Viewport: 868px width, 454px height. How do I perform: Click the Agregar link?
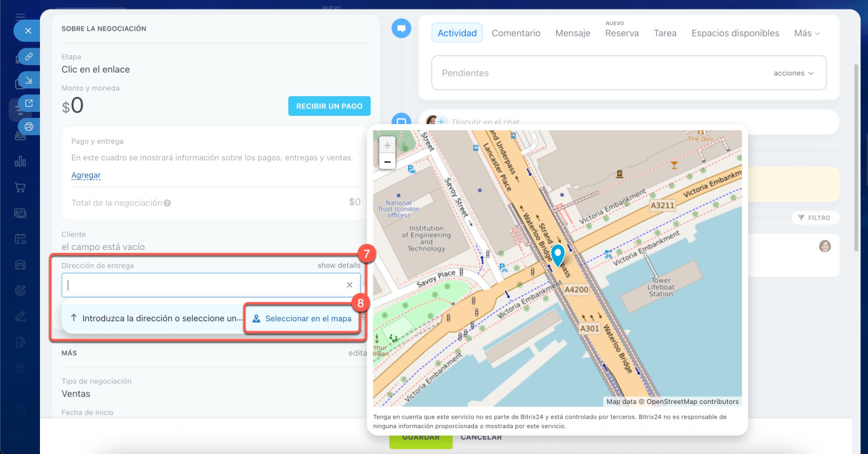(x=86, y=176)
